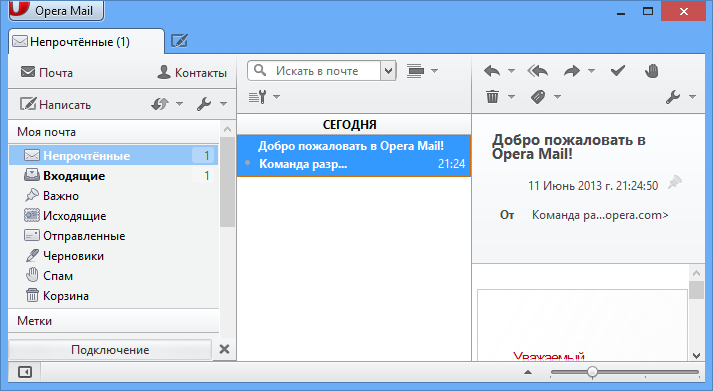Viewport: 713px width, 391px height.
Task: Click the Входящие unread count 1
Action: [206, 175]
